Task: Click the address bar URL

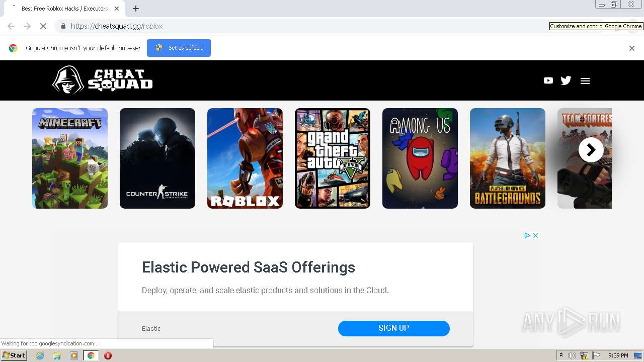Action: pos(117,26)
